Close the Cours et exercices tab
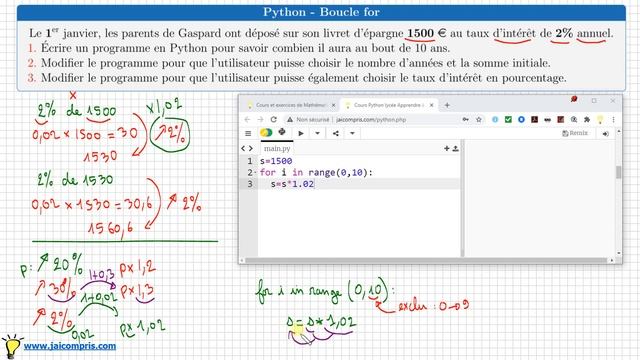 coord(333,105)
